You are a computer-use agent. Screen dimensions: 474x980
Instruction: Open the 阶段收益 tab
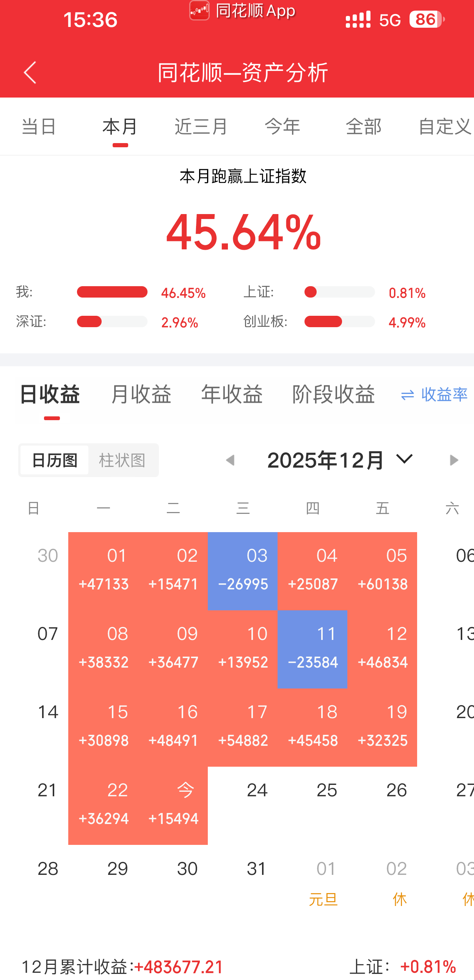point(334,394)
